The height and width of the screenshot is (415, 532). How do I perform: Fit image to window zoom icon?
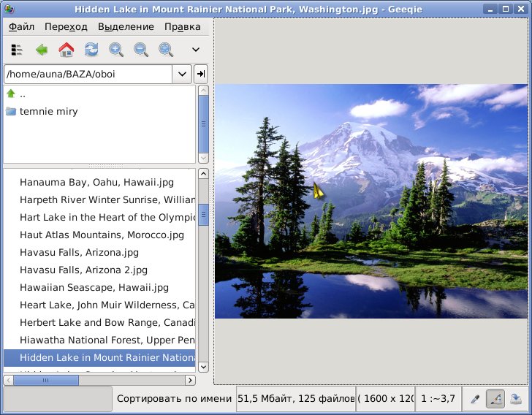coord(166,50)
